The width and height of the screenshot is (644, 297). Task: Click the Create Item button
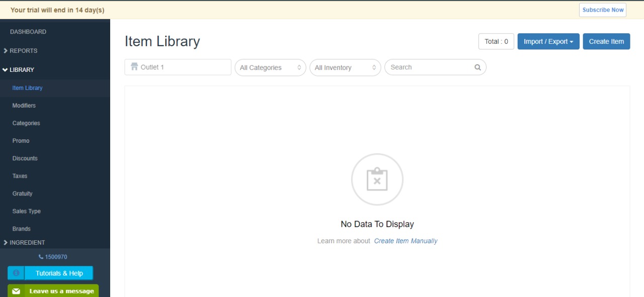(x=606, y=42)
